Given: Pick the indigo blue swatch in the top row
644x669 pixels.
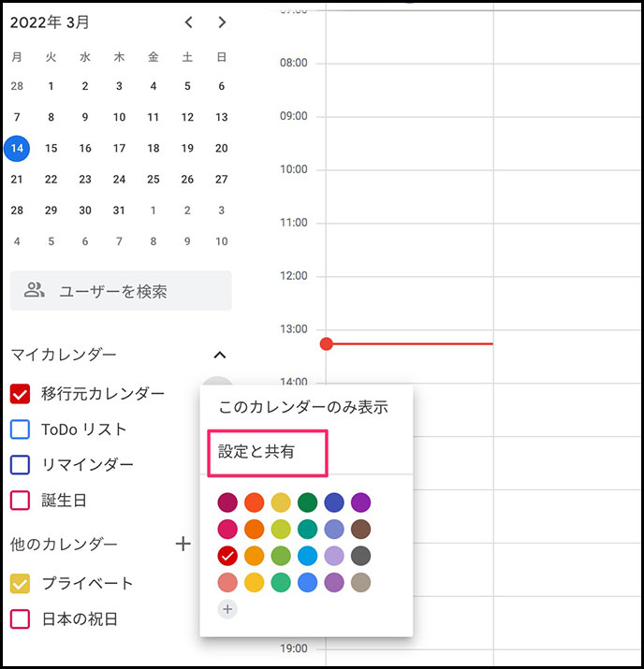Looking at the screenshot, I should 334,502.
